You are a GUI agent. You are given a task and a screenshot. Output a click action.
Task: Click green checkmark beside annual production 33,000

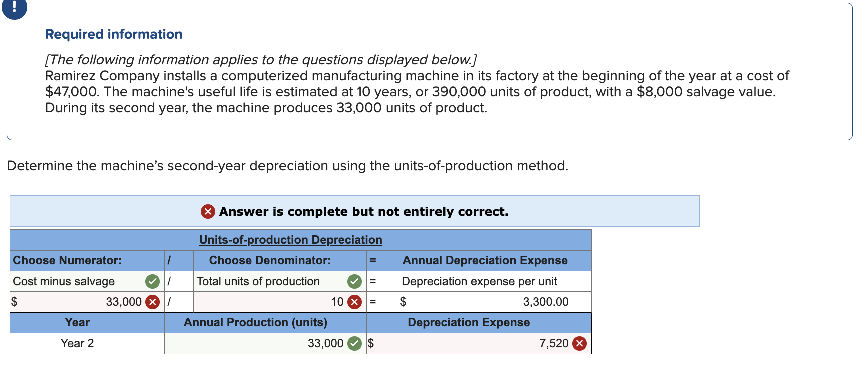[x=354, y=344]
